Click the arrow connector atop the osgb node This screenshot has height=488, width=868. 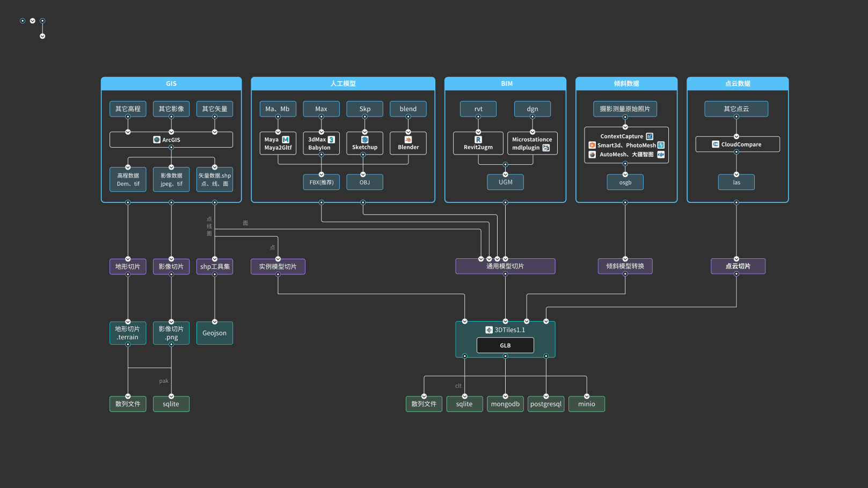[625, 174]
